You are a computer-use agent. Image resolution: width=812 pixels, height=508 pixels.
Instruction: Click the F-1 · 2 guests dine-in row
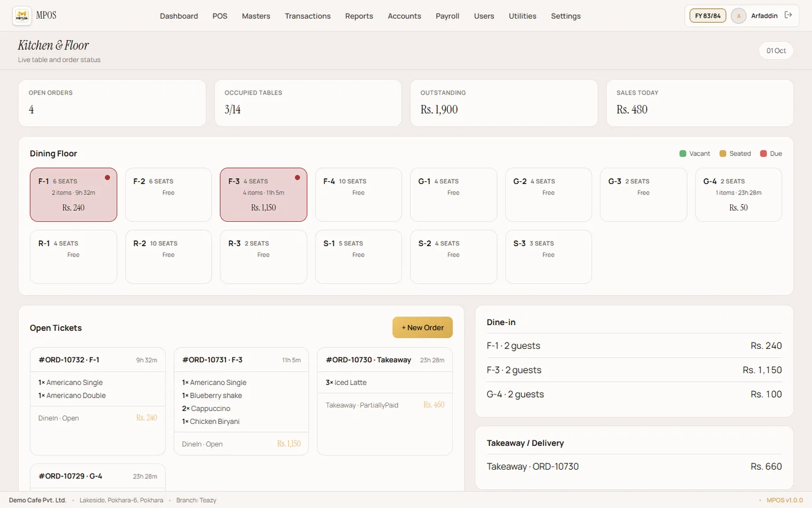(634, 345)
